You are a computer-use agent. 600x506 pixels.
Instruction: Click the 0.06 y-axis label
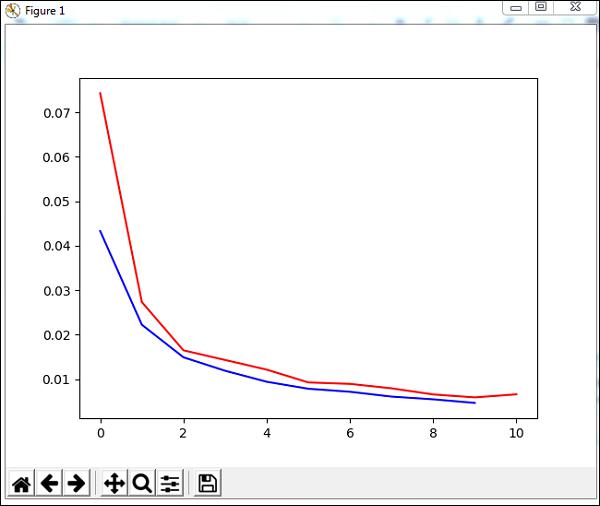(x=57, y=157)
